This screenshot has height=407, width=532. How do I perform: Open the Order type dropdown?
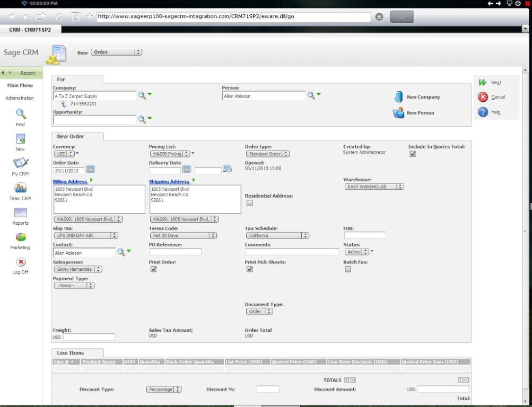point(268,154)
